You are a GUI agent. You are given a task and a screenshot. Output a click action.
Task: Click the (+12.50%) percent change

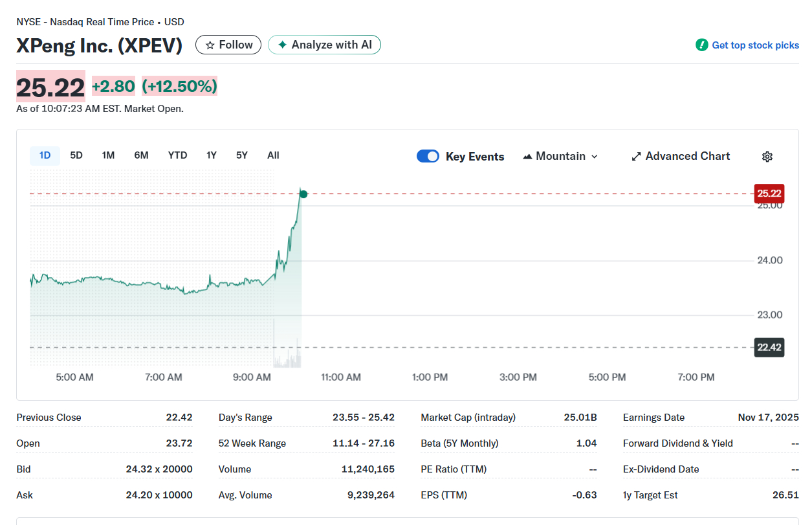click(179, 86)
